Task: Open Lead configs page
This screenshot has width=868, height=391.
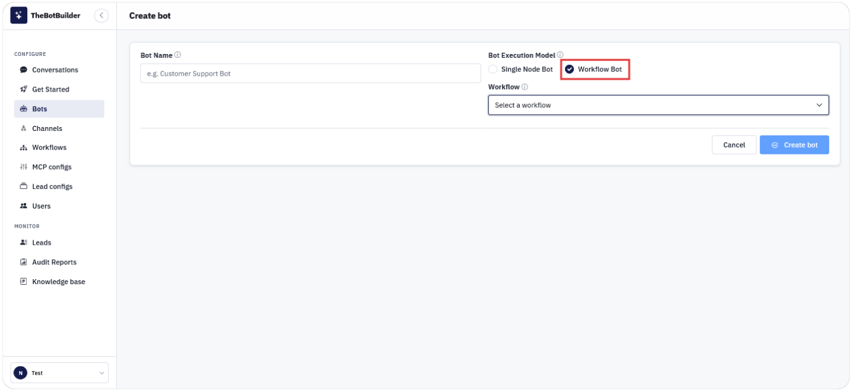Action: tap(59, 186)
